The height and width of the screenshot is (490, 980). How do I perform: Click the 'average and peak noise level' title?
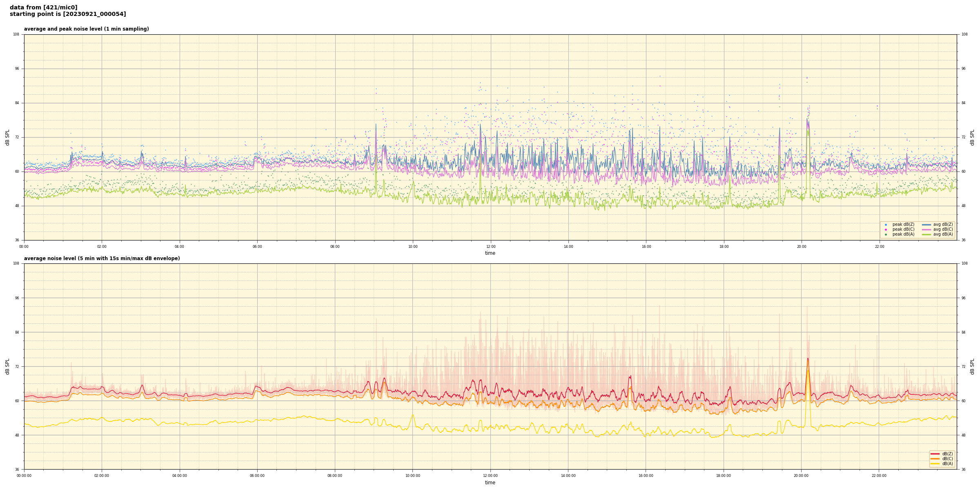click(86, 29)
